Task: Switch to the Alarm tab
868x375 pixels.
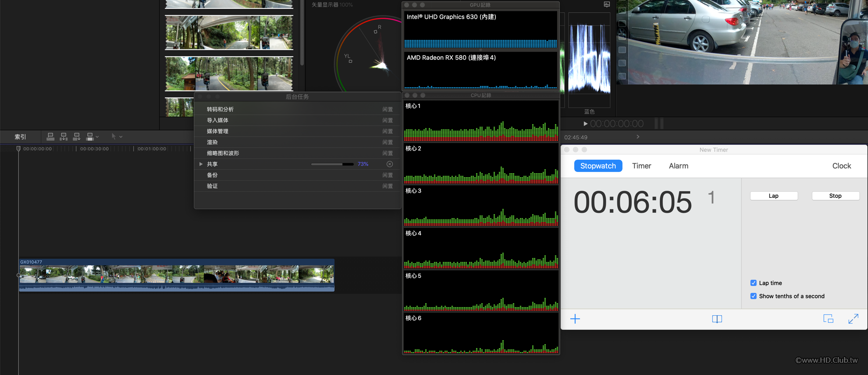Action: point(678,166)
